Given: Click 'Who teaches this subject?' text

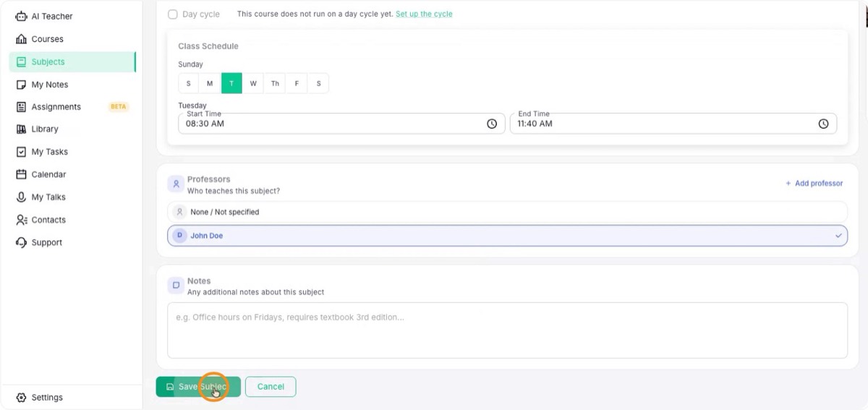Looking at the screenshot, I should pos(234,192).
